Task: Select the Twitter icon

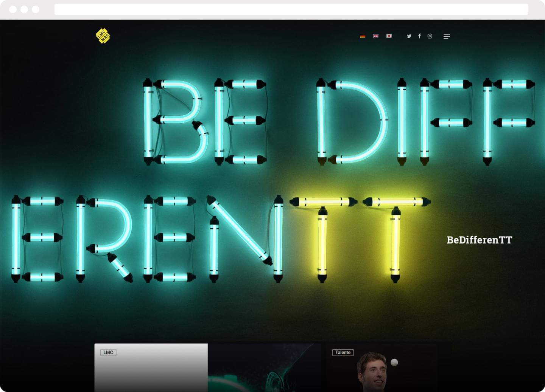Action: (409, 36)
